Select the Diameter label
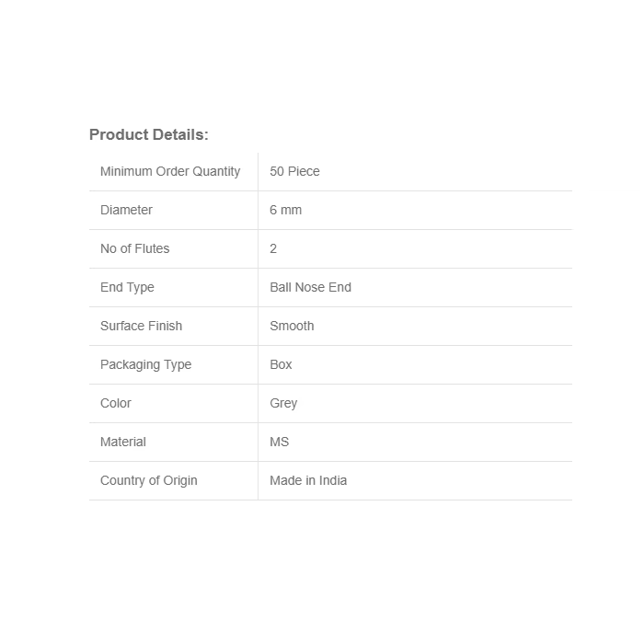Image resolution: width=644 pixels, height=644 pixels. pyautogui.click(x=126, y=210)
